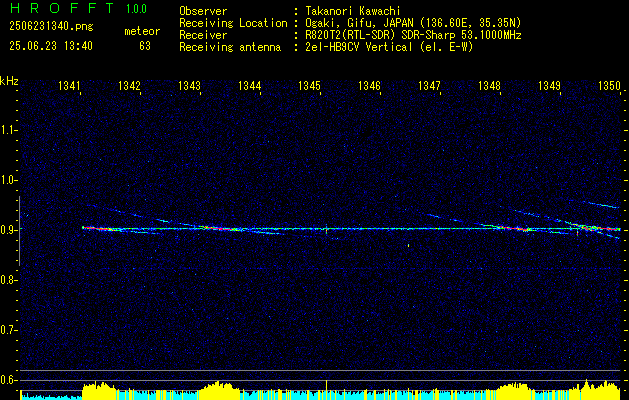Click the observer name Takanori Kawachi
Viewport: 629px width, 400px height.
[x=353, y=11]
